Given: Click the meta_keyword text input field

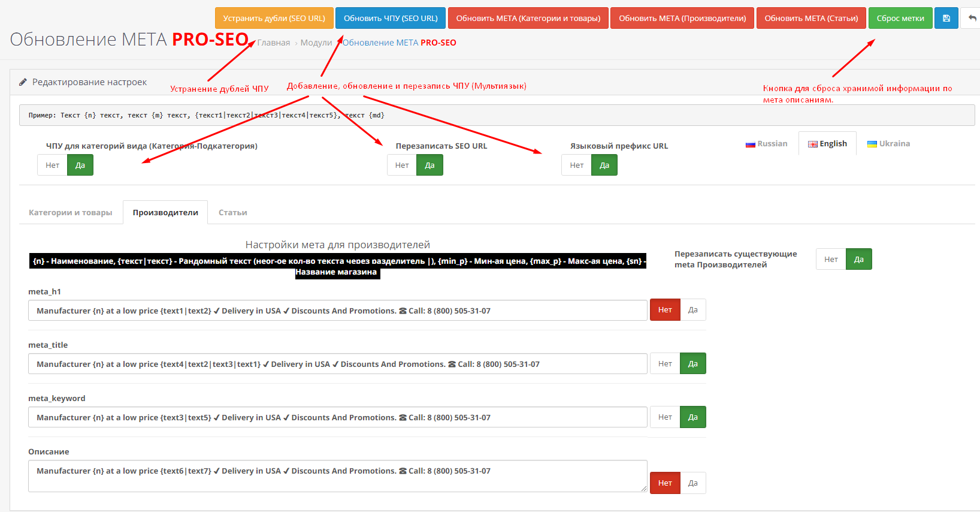Looking at the screenshot, I should click(x=337, y=417).
